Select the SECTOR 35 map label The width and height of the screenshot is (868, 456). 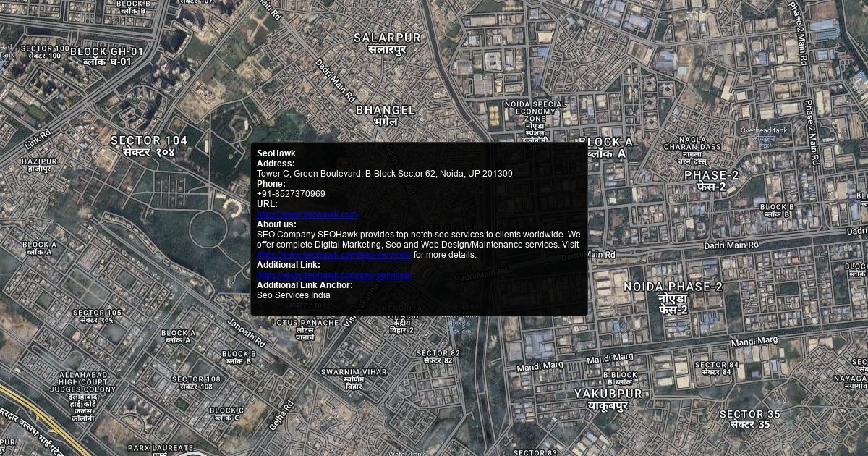[x=749, y=415]
